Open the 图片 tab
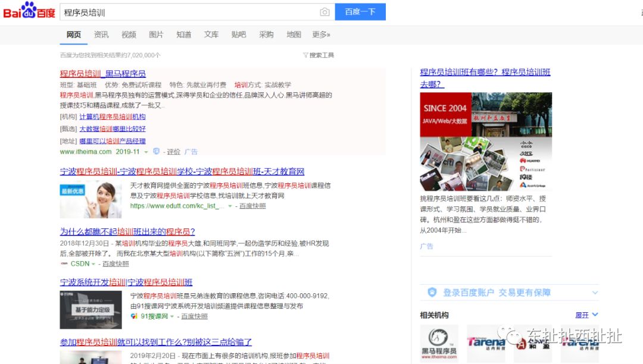 click(x=156, y=35)
